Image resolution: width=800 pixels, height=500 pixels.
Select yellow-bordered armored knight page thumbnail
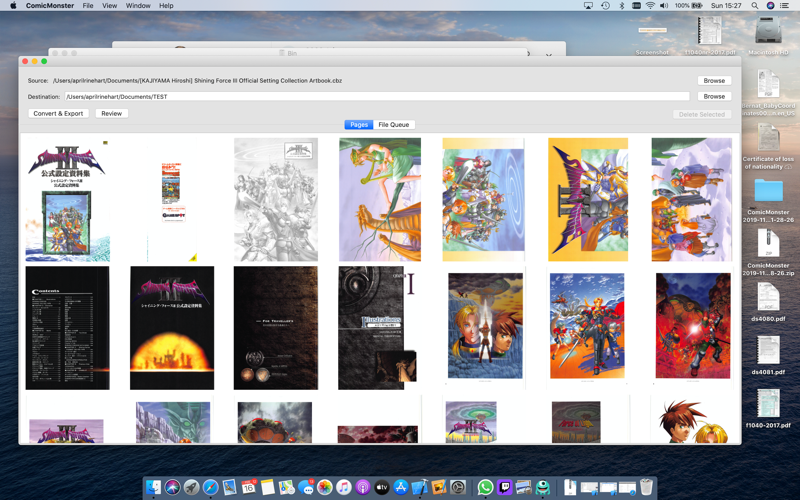pos(588,199)
